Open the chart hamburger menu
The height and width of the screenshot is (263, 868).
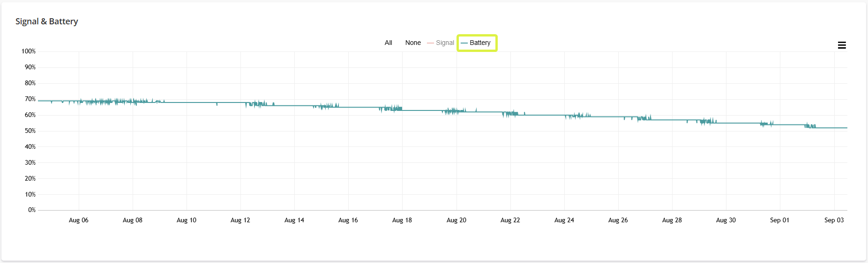coord(842,45)
